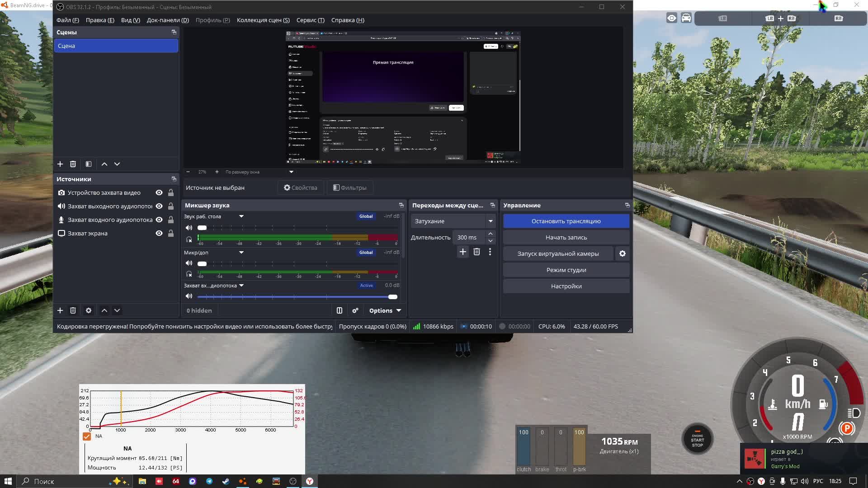Show hidden system tray icons chevron
This screenshot has height=488, width=868.
point(740,481)
